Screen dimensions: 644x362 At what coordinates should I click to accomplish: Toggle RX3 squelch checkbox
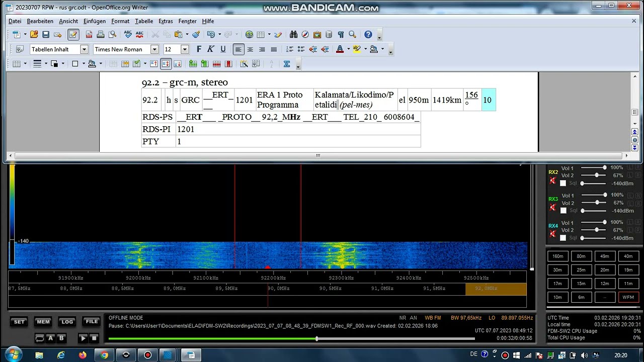tap(563, 211)
